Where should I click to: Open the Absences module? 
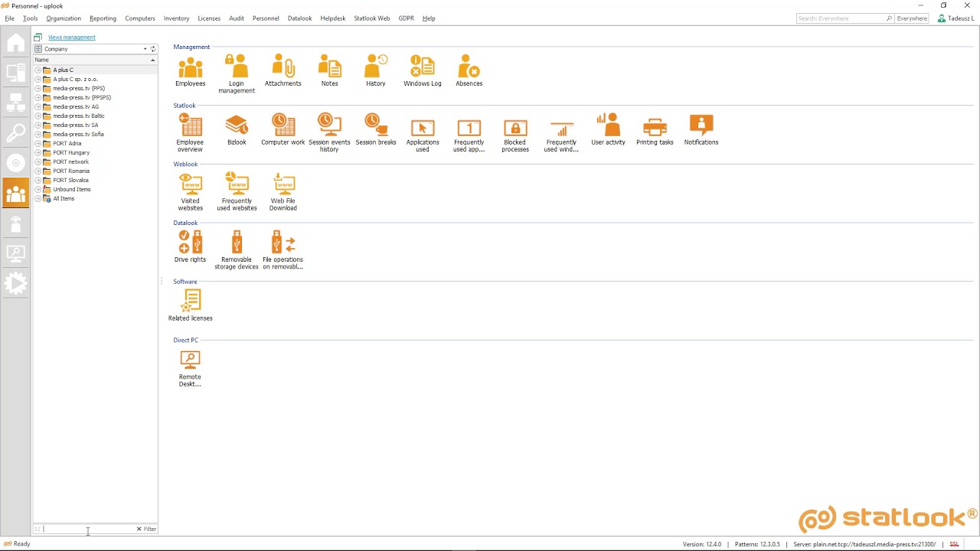469,69
